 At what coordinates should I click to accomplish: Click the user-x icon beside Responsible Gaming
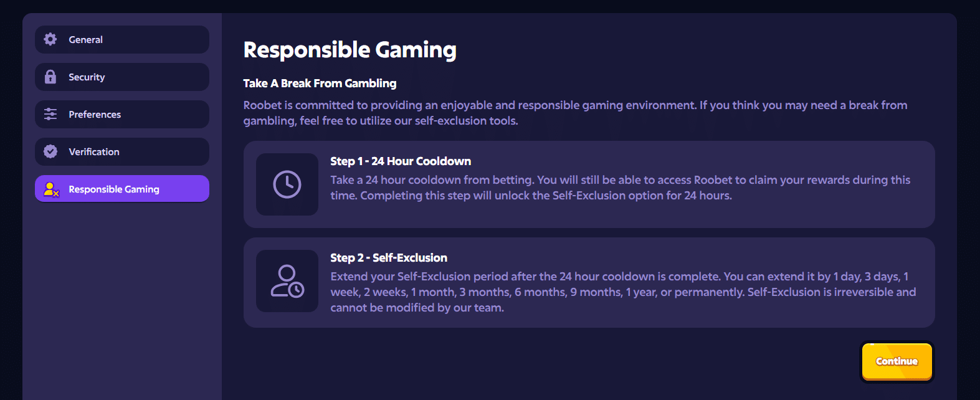click(x=50, y=189)
